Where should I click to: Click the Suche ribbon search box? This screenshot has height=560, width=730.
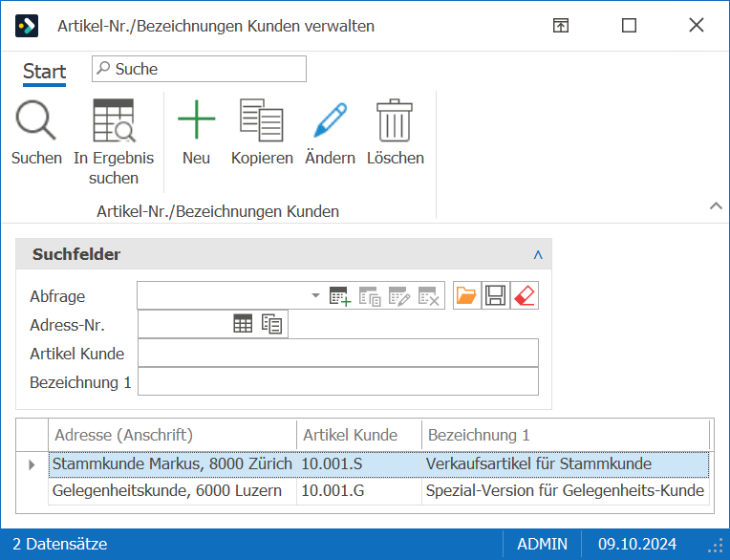point(200,69)
